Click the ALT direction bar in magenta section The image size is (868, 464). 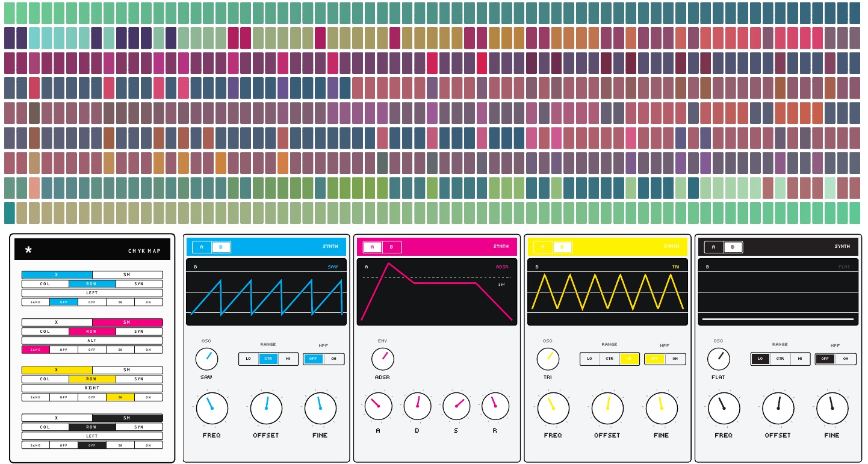click(x=92, y=340)
